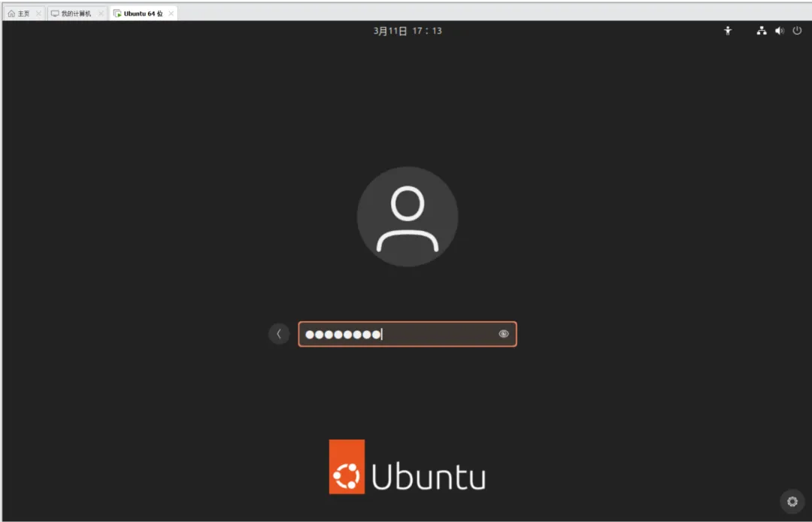Click the volume speaker icon
This screenshot has width=812, height=522.
[x=780, y=31]
